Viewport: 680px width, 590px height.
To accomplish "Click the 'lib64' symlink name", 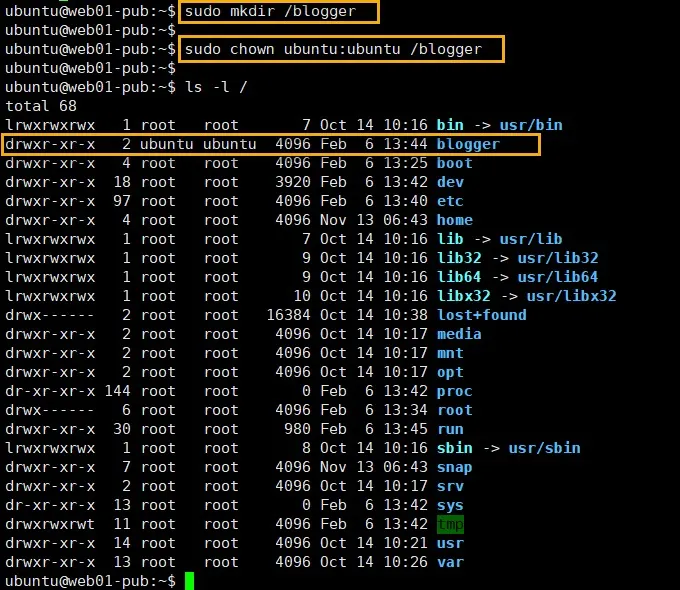I will [x=459, y=277].
